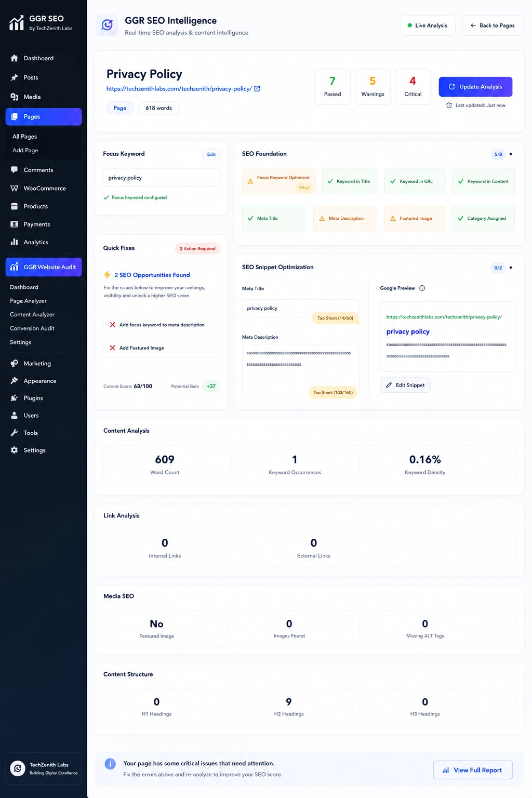Click the 0/2 snippet score badge

click(x=498, y=268)
